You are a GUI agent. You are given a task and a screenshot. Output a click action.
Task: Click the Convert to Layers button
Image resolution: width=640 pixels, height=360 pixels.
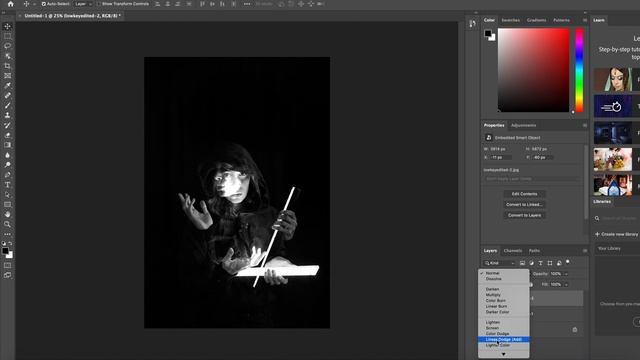pos(524,215)
